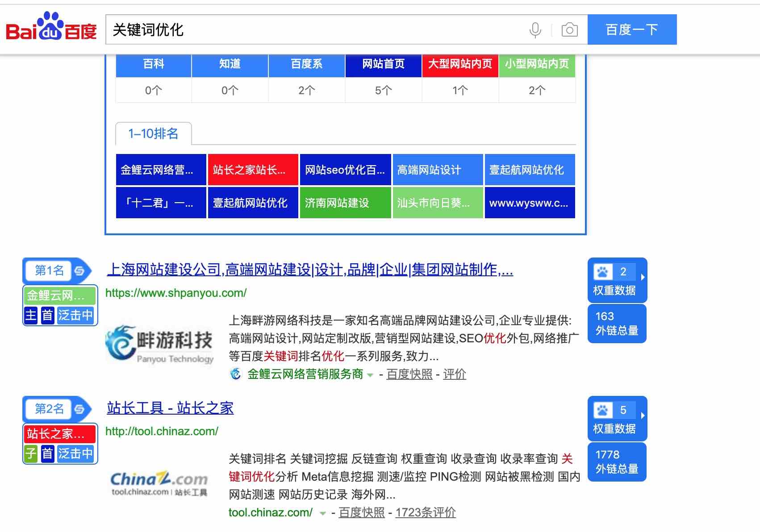760x532 pixels.
Task: Click 首 tag under 第2名 badge
Action: [x=47, y=454]
